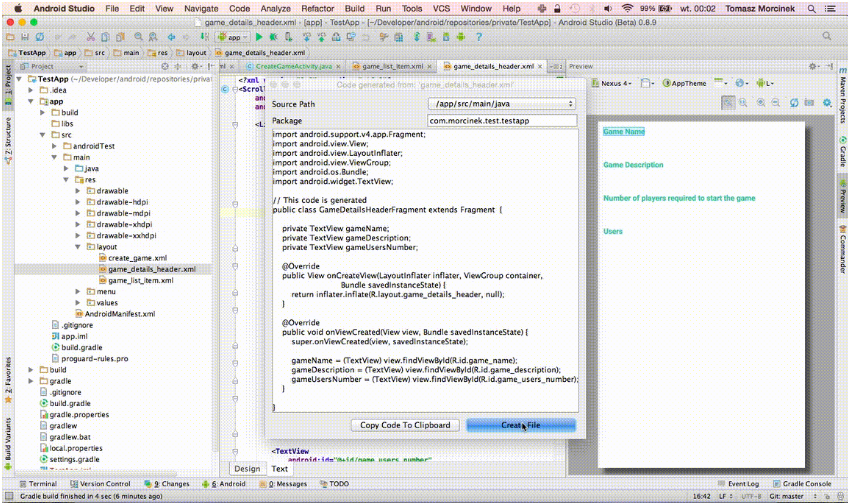
Task: Click the Package name input field
Action: coord(502,121)
